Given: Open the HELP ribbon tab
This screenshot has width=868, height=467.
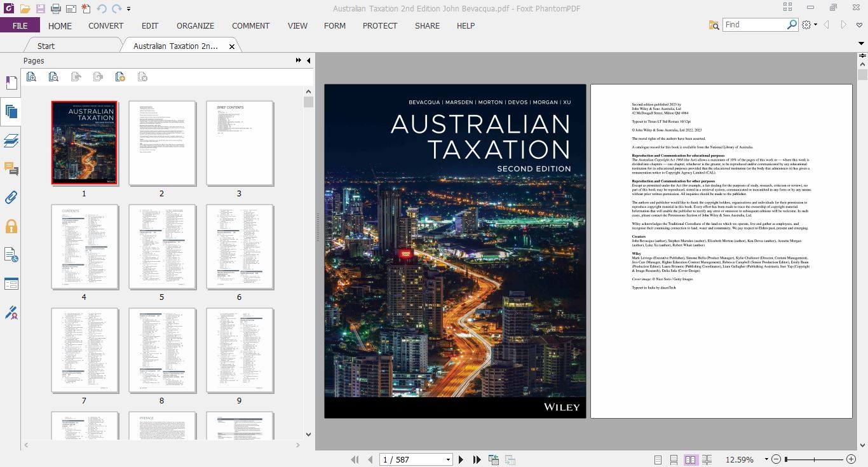Looking at the screenshot, I should 466,25.
